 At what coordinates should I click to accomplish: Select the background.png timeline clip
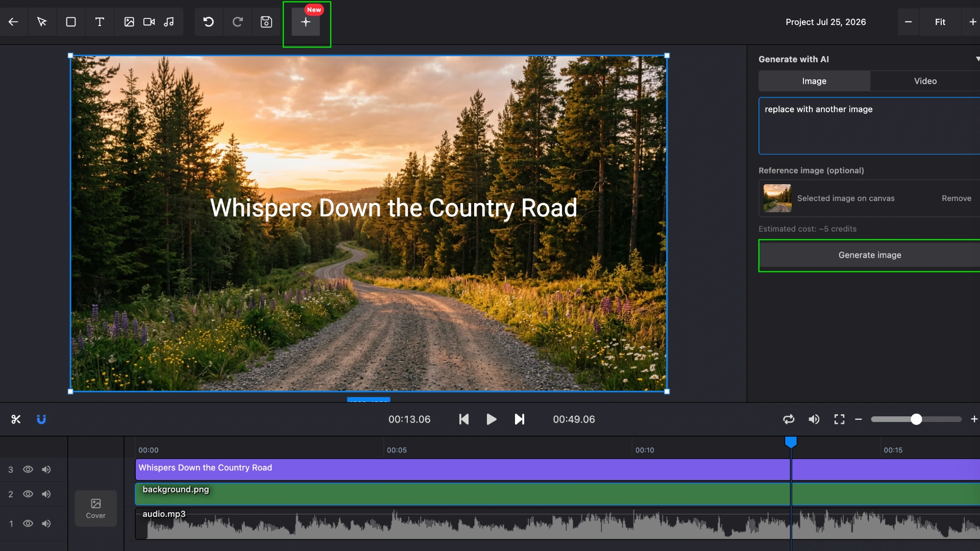pyautogui.click(x=557, y=494)
